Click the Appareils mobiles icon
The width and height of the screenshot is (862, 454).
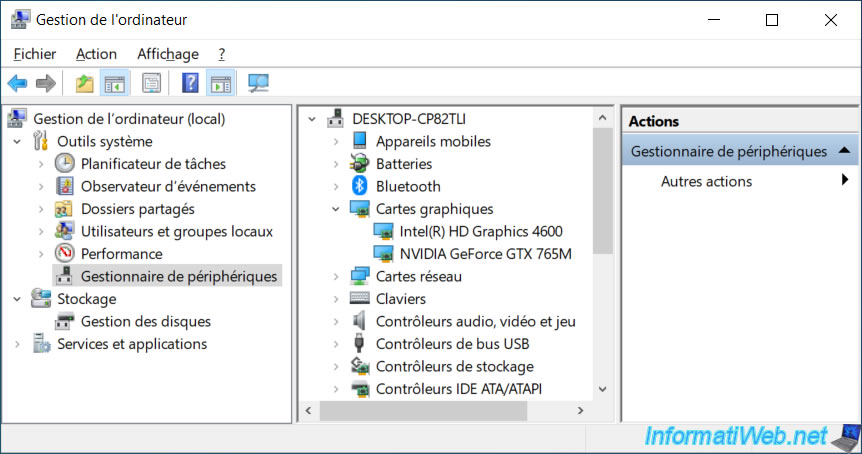click(x=360, y=141)
